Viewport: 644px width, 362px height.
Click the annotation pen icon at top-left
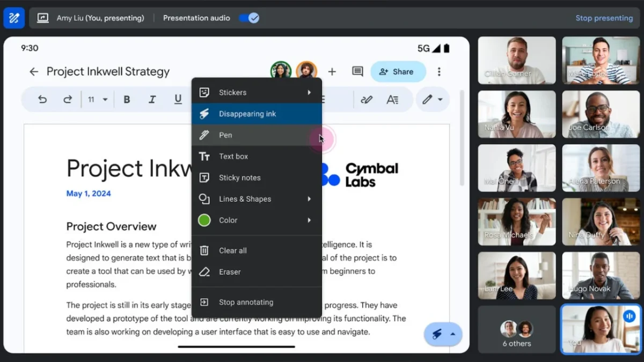tap(14, 18)
